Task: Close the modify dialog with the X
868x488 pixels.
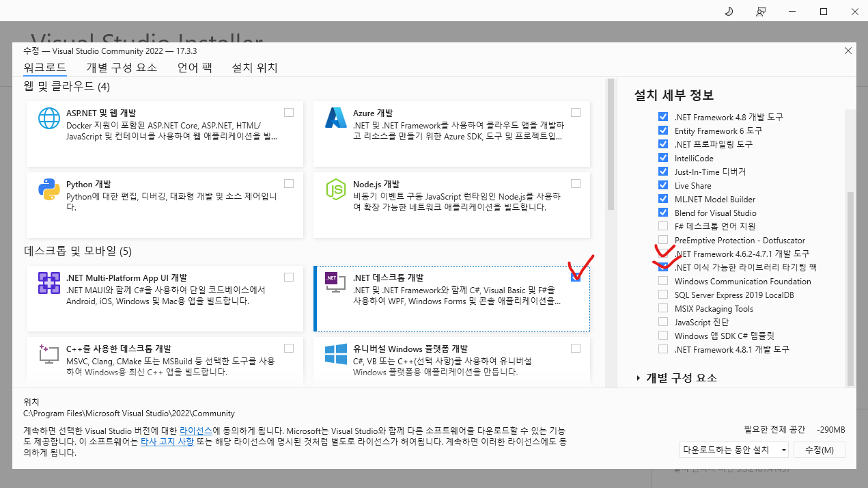Action: click(x=848, y=51)
